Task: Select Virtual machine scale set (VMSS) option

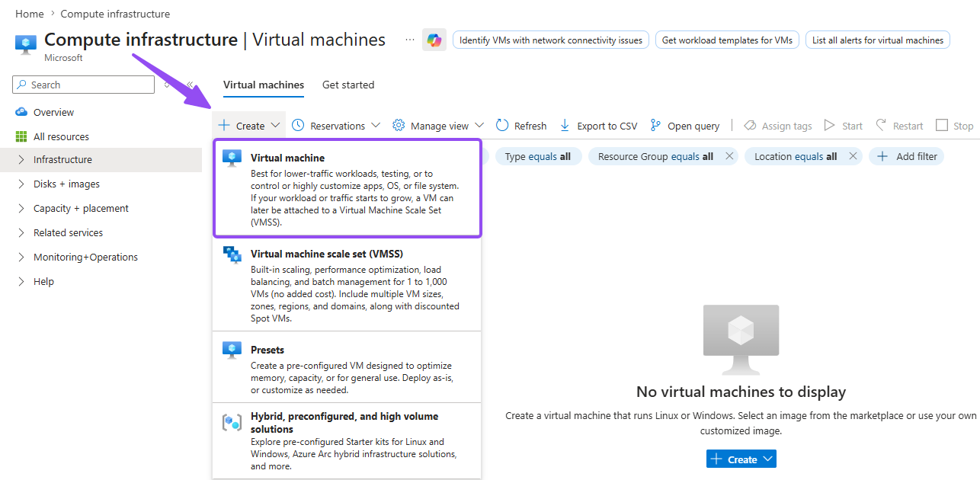Action: click(x=347, y=284)
